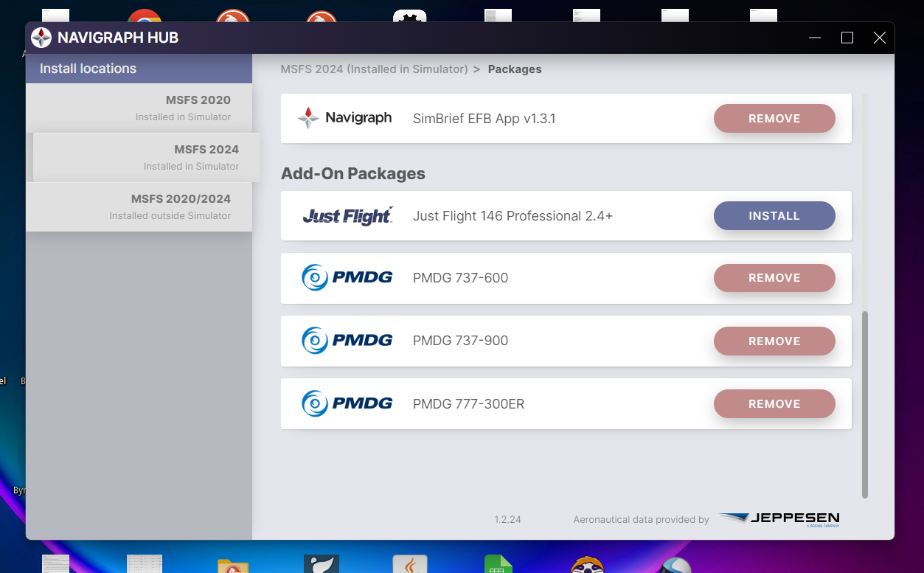Click the PMDG 737-900 package name

(x=460, y=341)
